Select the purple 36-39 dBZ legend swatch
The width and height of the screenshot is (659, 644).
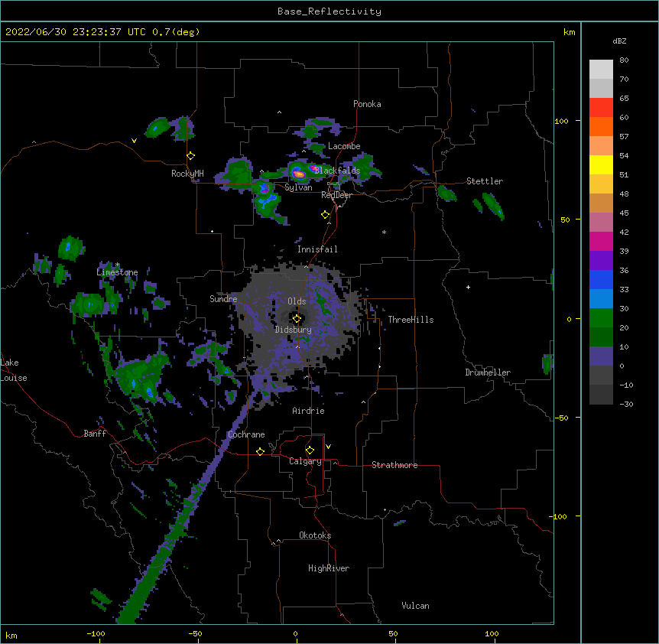pyautogui.click(x=601, y=261)
